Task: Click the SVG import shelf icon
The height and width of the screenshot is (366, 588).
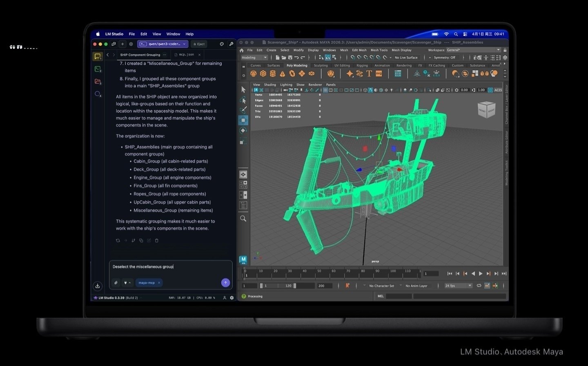Action: tap(379, 73)
